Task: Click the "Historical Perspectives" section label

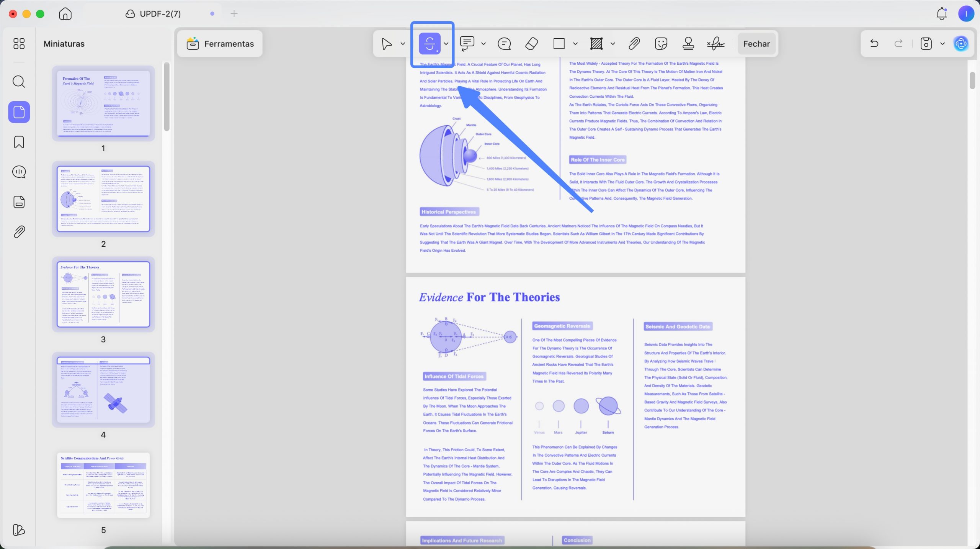Action: click(449, 211)
